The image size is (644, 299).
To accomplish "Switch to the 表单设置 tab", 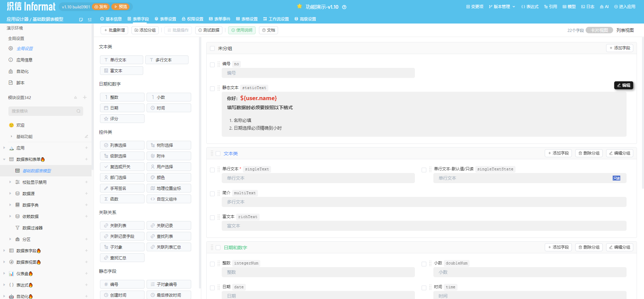I will 165,19.
